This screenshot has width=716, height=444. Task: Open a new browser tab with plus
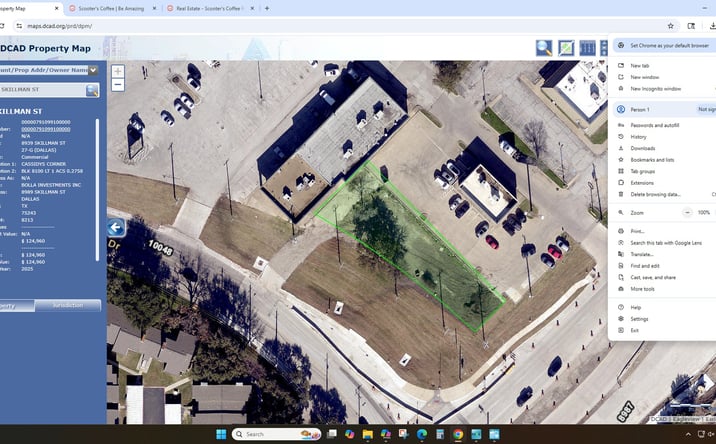point(267,8)
